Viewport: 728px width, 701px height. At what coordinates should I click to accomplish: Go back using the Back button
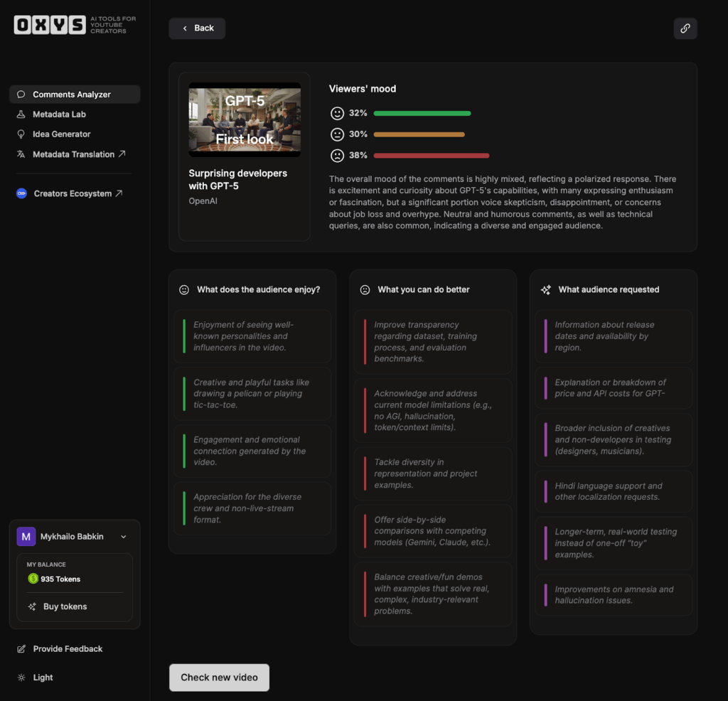[197, 28]
